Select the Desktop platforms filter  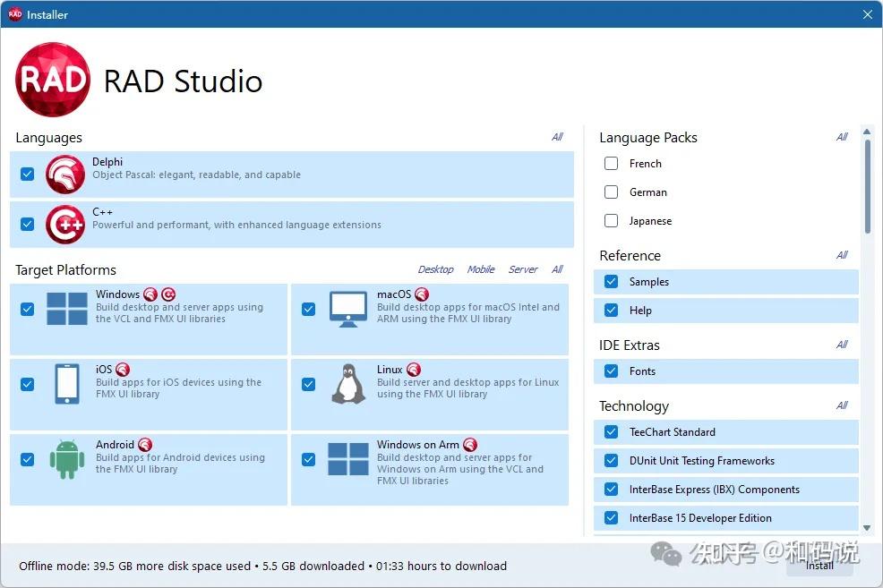435,269
